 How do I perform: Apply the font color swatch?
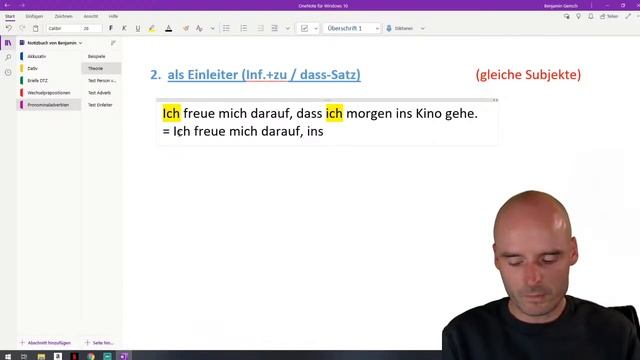[x=168, y=28]
